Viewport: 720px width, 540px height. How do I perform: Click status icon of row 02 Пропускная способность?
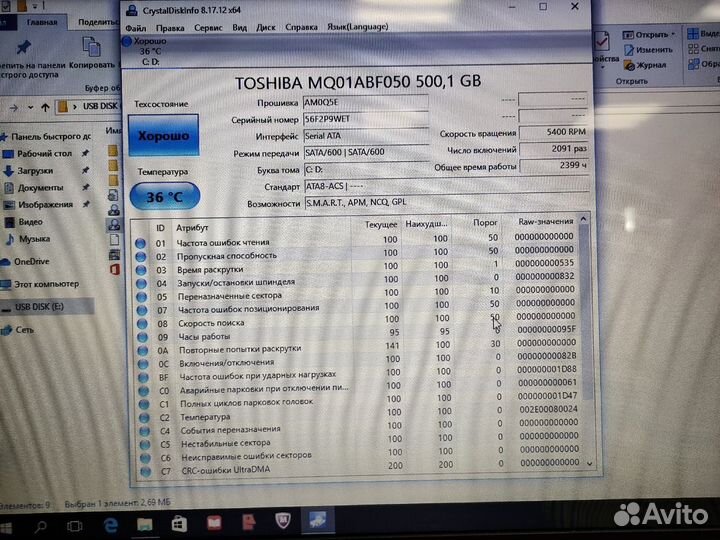click(141, 256)
